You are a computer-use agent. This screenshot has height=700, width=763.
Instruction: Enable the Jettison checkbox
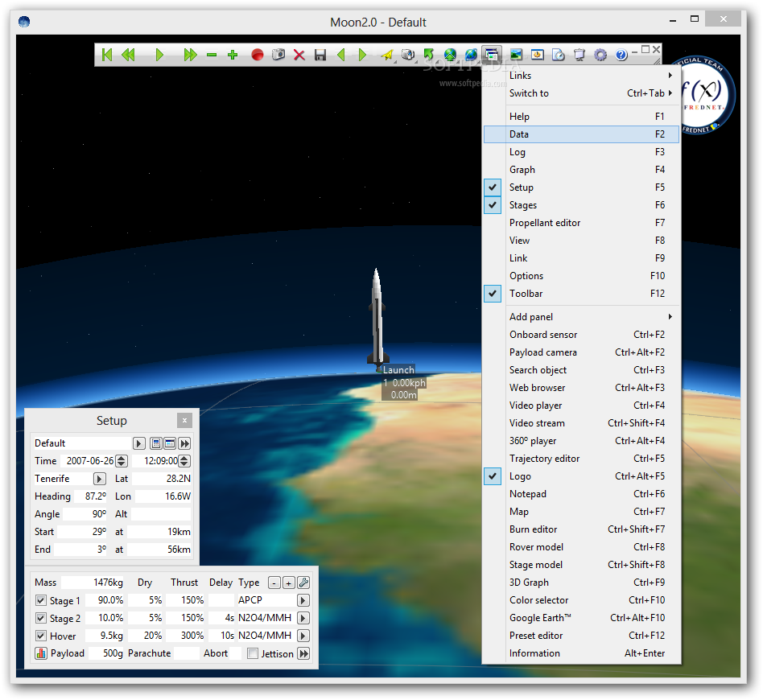pyautogui.click(x=253, y=653)
